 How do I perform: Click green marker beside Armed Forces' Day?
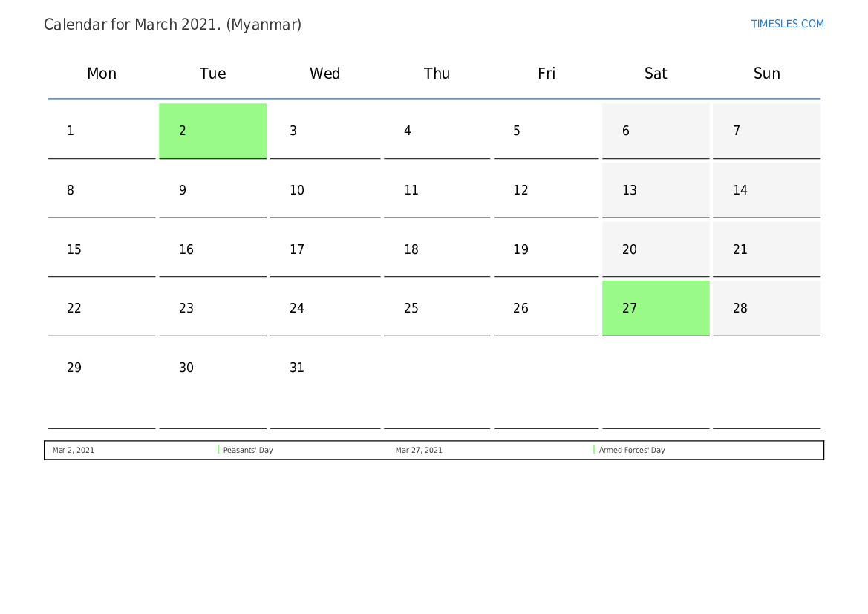[594, 450]
